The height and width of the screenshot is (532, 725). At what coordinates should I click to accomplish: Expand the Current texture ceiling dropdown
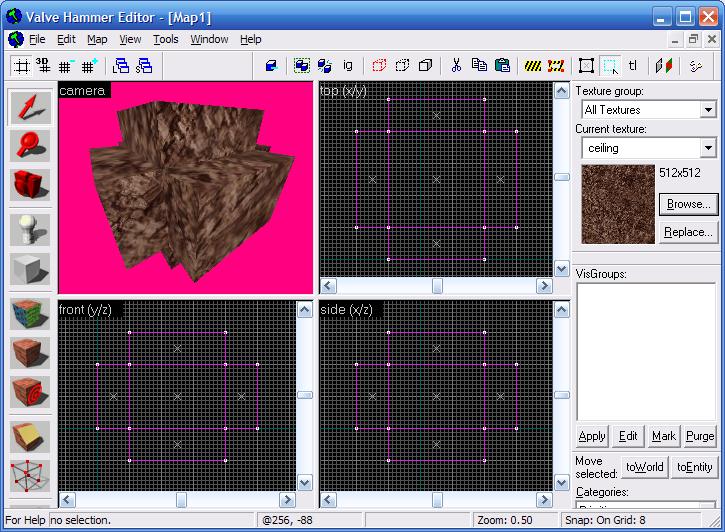707,148
